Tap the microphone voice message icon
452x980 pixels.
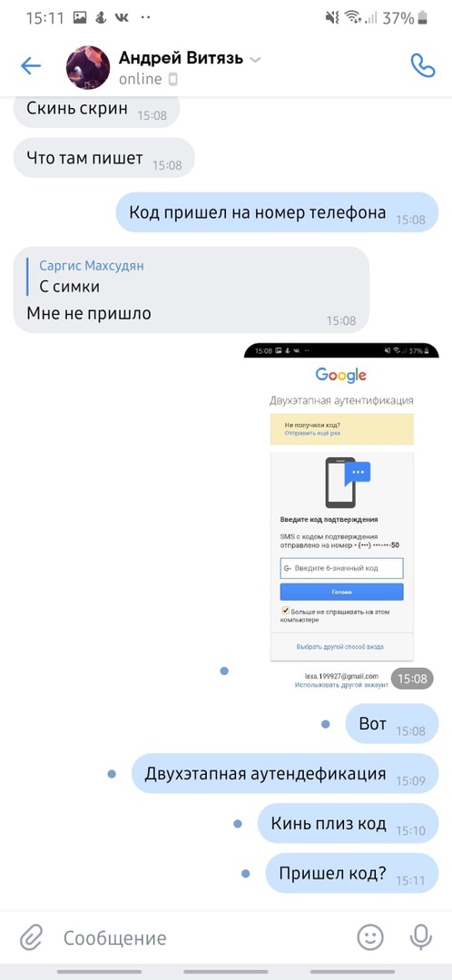[x=421, y=936]
